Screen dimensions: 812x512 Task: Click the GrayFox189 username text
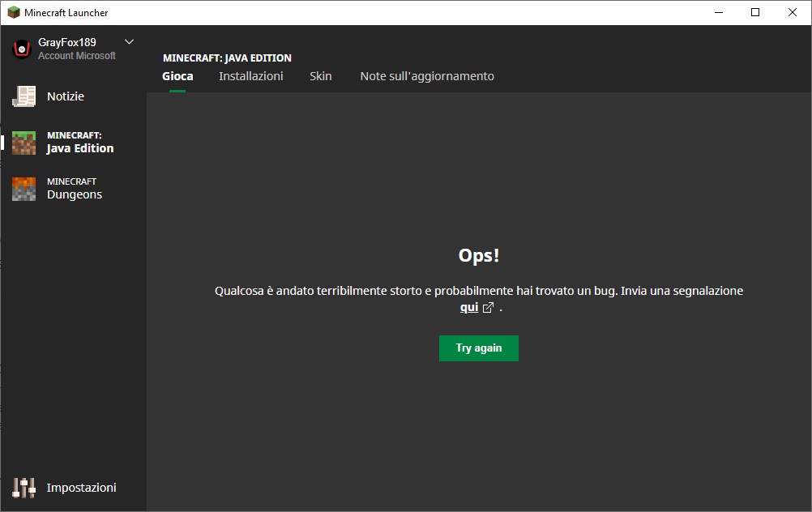point(66,42)
